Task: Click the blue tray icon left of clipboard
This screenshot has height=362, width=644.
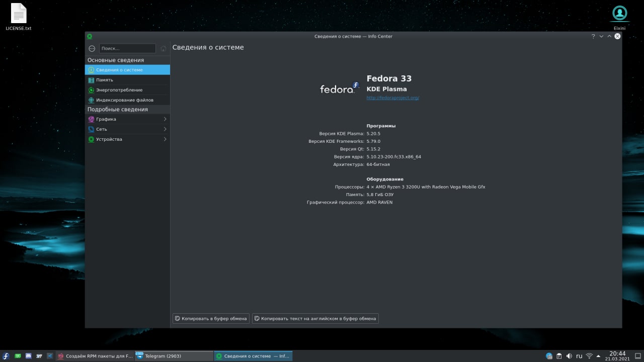Action: pos(549,356)
